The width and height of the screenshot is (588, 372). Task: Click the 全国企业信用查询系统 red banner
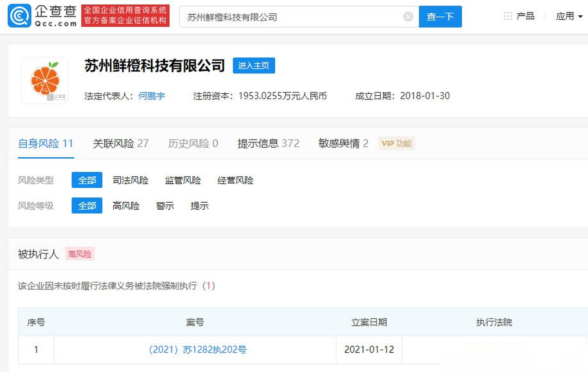(x=125, y=15)
